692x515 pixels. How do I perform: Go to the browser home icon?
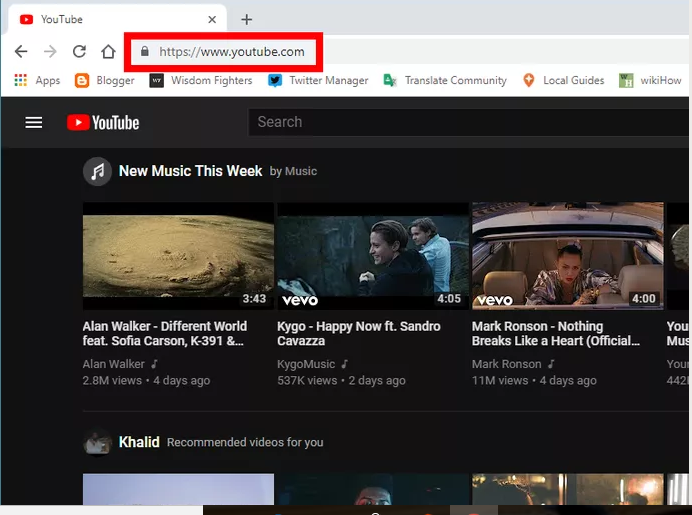tap(108, 52)
